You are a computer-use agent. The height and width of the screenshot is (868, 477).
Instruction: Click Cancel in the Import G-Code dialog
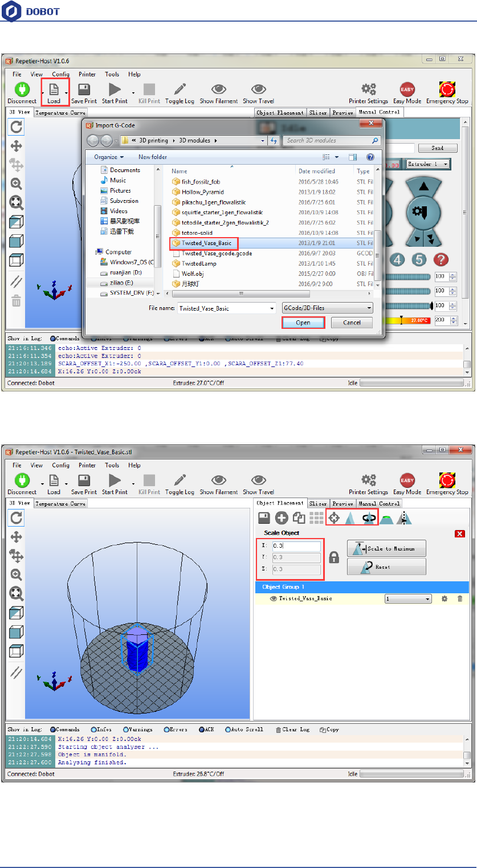[x=353, y=323]
